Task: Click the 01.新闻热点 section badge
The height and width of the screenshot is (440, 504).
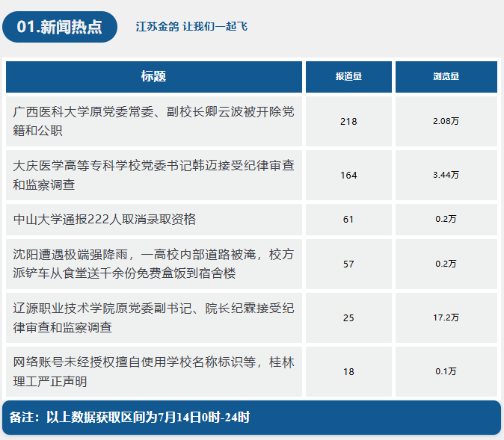Action: click(x=60, y=27)
